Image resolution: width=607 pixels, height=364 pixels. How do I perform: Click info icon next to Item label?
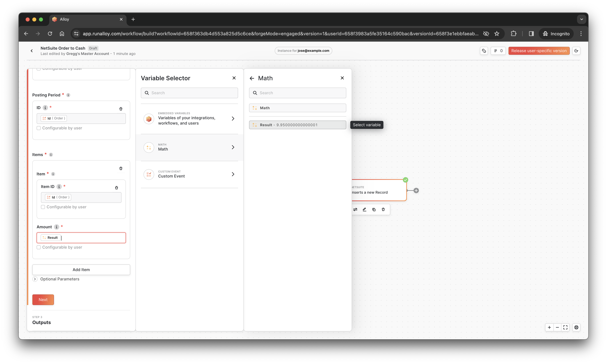[53, 174]
